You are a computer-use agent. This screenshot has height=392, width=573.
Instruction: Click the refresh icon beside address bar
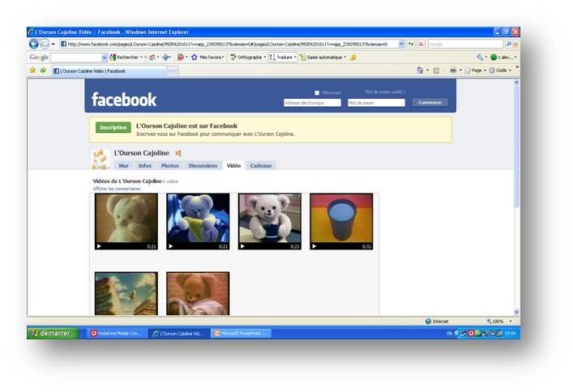pos(411,44)
